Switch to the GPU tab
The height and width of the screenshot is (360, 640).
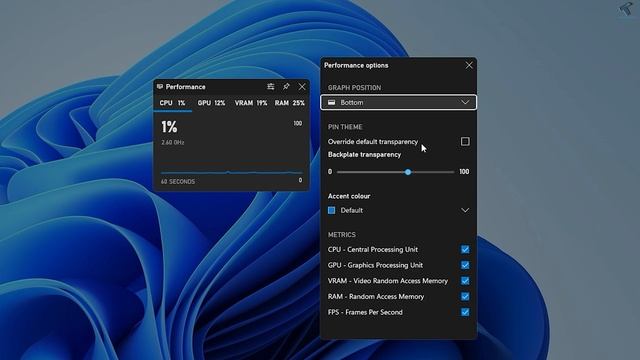pos(211,103)
